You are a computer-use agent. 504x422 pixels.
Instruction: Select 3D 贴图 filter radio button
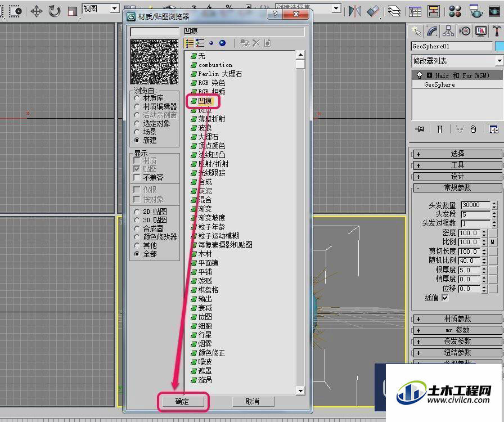pos(137,220)
